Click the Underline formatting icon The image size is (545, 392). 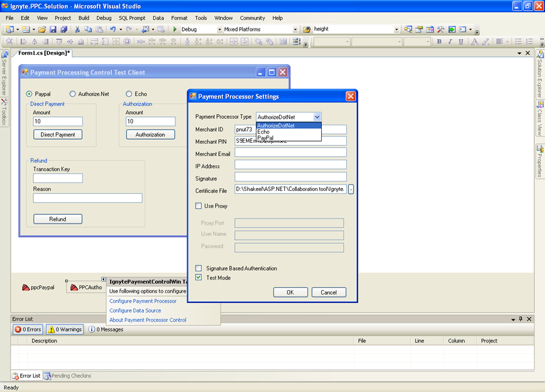point(461,42)
